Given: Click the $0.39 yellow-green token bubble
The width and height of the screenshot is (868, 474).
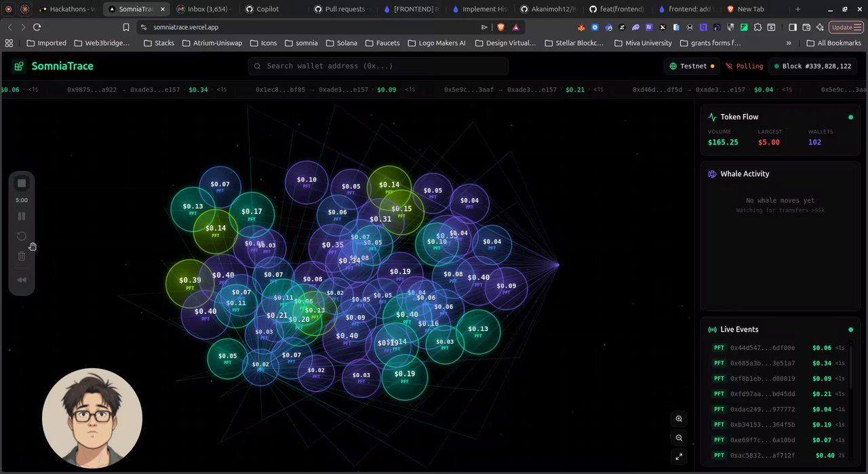Looking at the screenshot, I should pos(190,283).
